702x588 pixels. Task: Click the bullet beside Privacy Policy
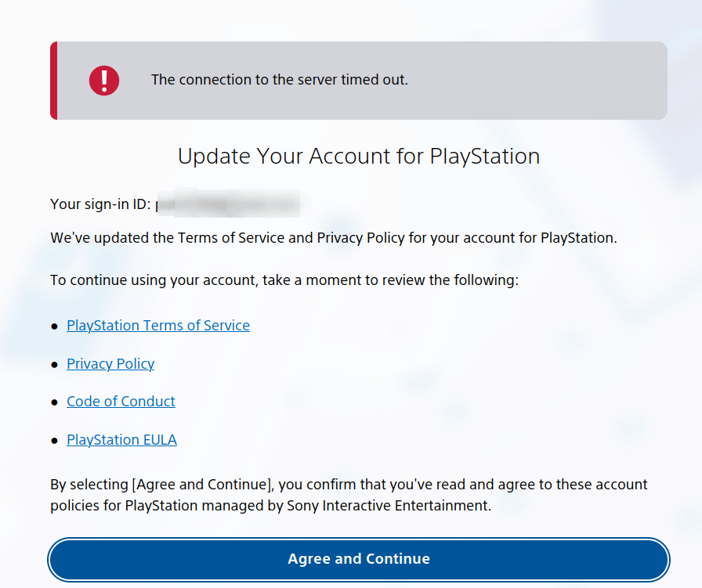(54, 365)
